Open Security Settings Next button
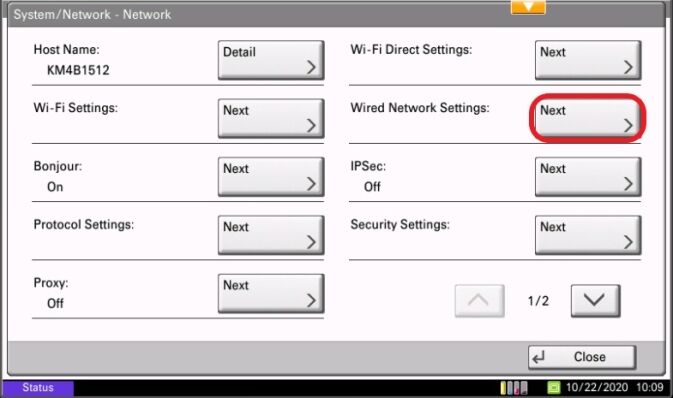673x398 pixels. click(x=588, y=235)
